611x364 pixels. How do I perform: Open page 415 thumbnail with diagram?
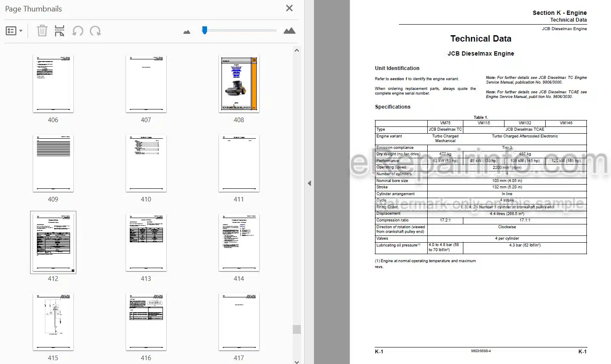point(53,322)
